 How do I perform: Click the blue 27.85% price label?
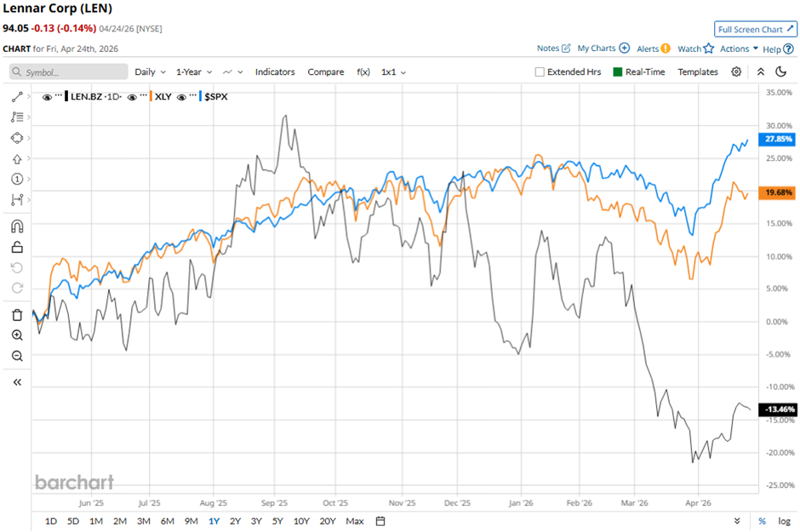pos(777,139)
